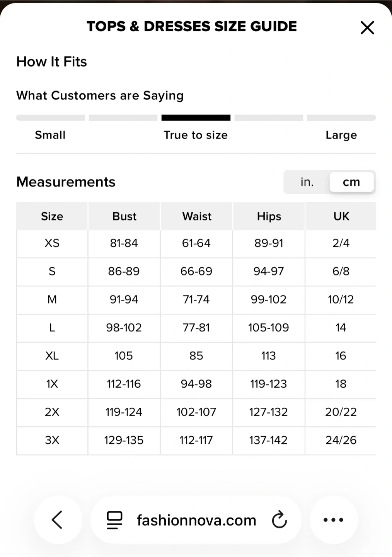Click the XL bust value 105
The image size is (392, 557).
124,356
